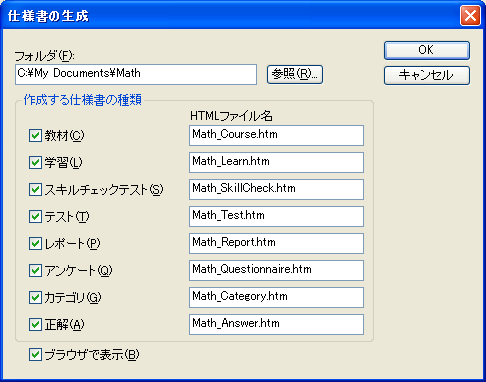Viewport: 486px width, 382px height.
Task: Uncheck the テスト(T) checkbox
Action: click(35, 217)
